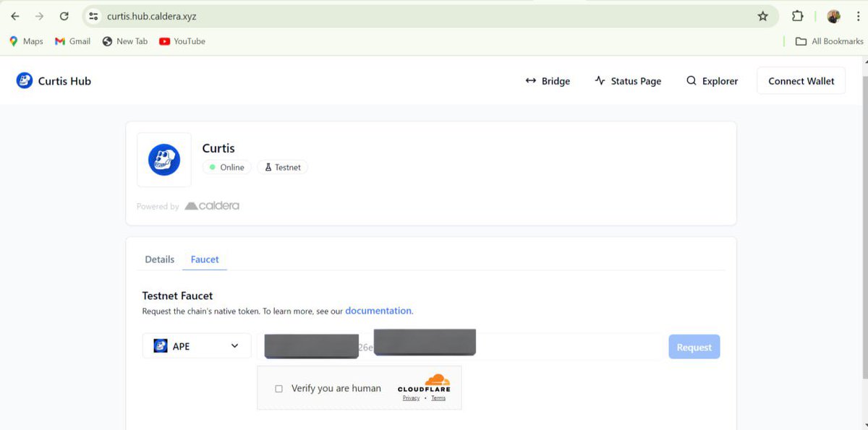Click the Testnet badge
This screenshot has width=868, height=430.
[x=282, y=167]
